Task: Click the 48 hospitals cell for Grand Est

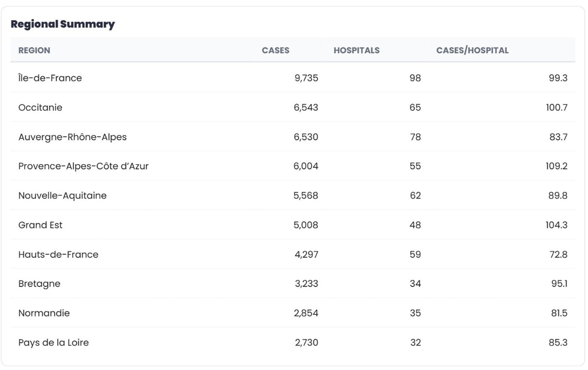Action: [x=415, y=225]
